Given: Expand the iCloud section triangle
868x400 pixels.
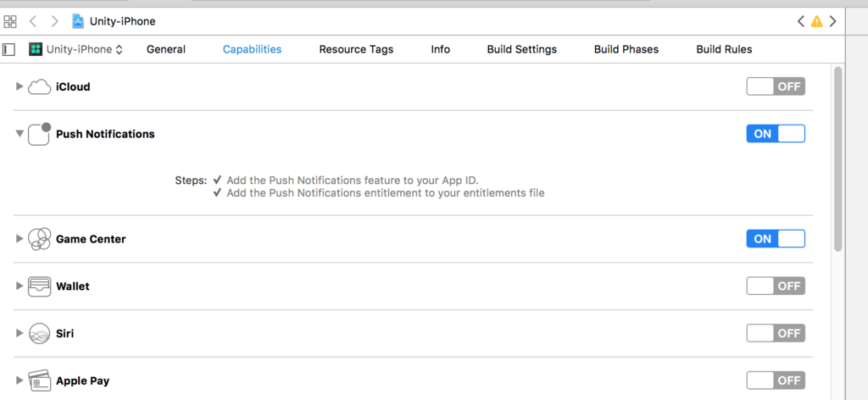Looking at the screenshot, I should click(x=19, y=86).
